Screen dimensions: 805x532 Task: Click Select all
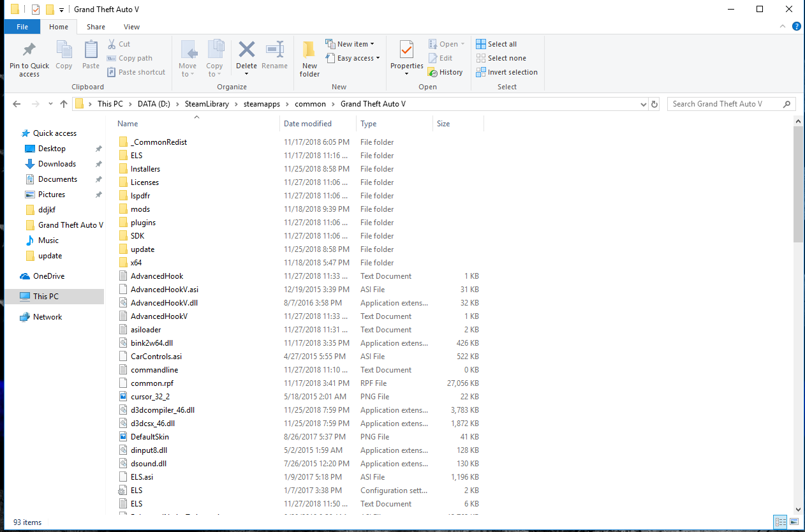[496, 44]
